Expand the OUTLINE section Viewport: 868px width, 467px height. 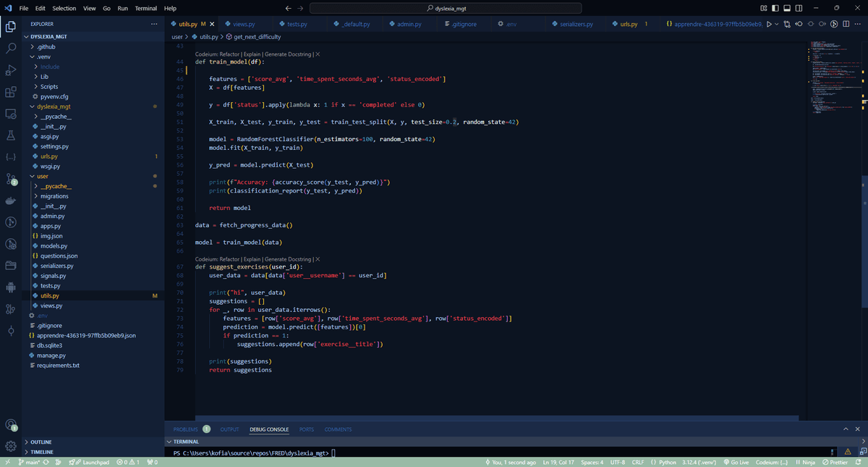tap(94, 442)
